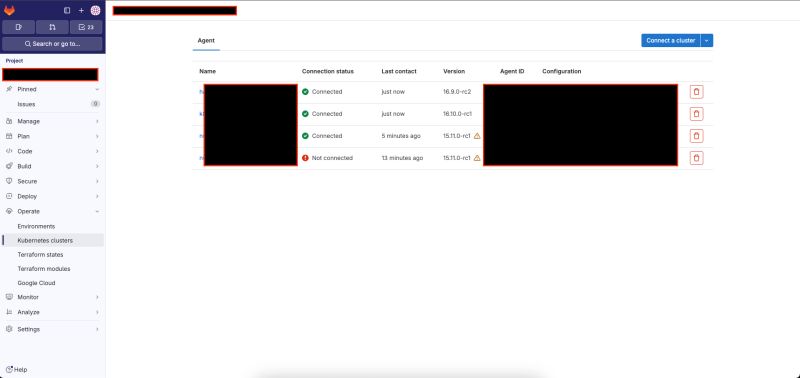
Task: Expand the Manage menu
Action: pyautogui.click(x=52, y=121)
